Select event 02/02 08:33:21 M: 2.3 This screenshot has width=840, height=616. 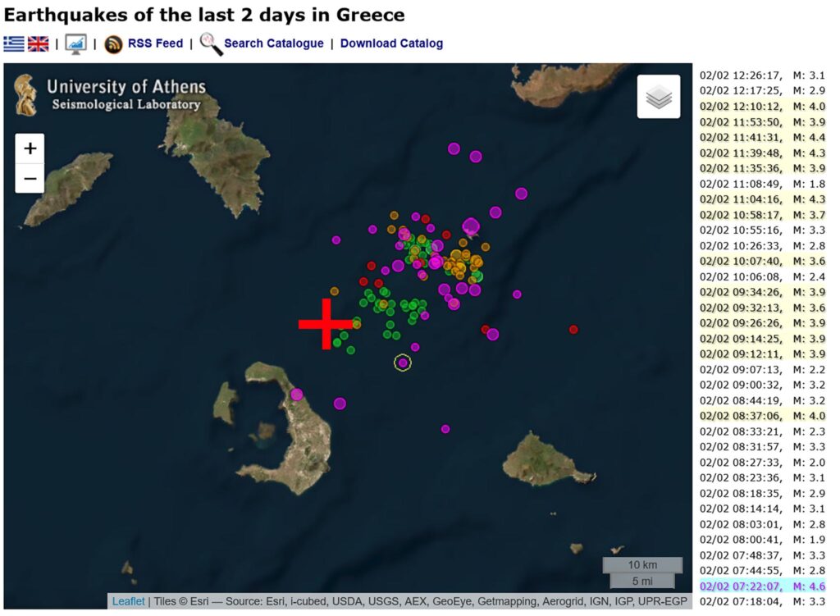(x=762, y=431)
